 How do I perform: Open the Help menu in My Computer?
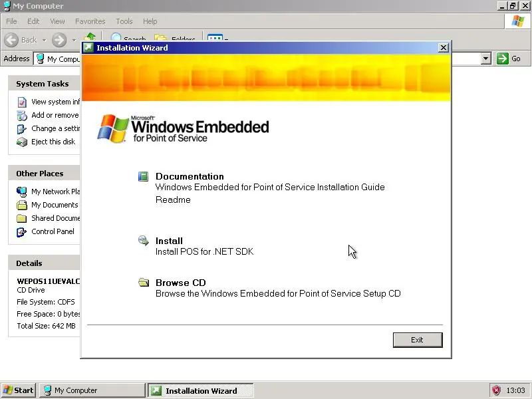click(150, 21)
